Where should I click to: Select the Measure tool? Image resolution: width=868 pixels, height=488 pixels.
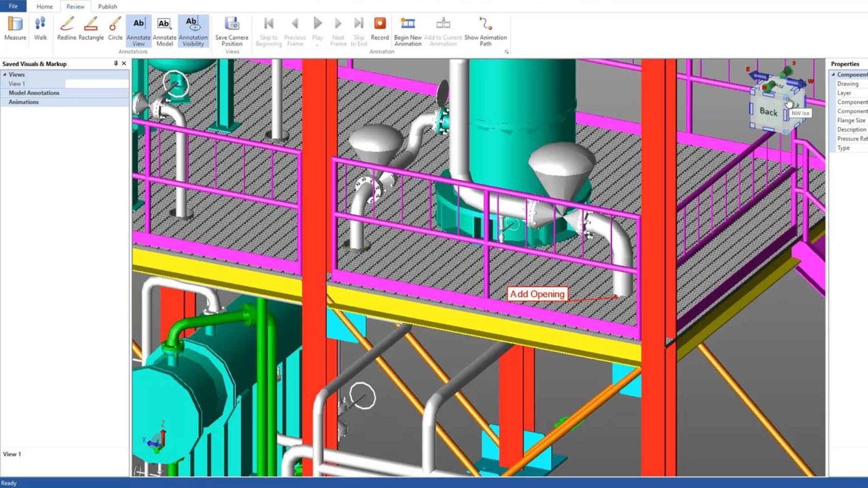15,28
